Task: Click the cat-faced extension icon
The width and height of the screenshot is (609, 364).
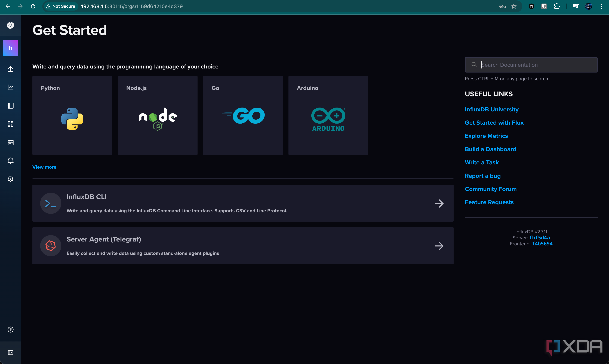Action: click(531, 6)
